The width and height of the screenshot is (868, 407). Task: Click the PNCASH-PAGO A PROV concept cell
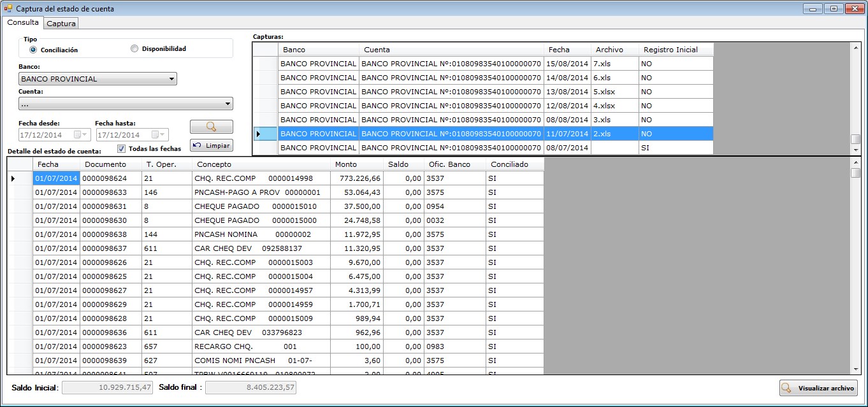pyautogui.click(x=261, y=192)
